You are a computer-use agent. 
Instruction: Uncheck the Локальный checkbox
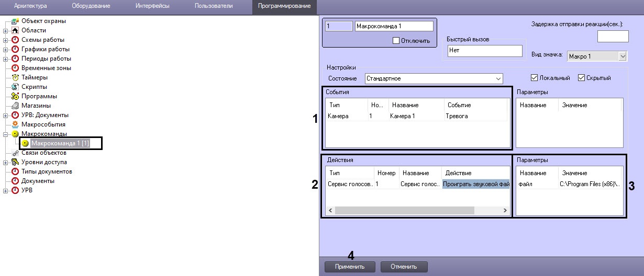[x=534, y=78]
